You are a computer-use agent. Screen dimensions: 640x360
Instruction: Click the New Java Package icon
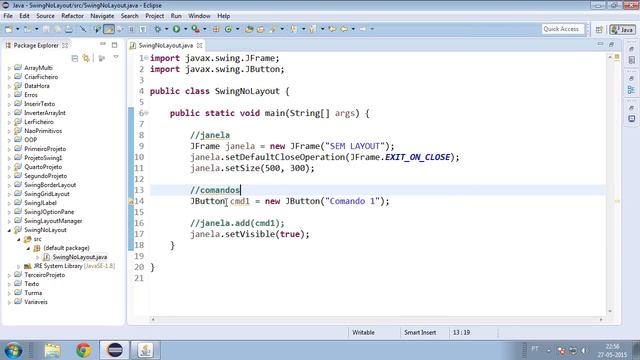216,29
